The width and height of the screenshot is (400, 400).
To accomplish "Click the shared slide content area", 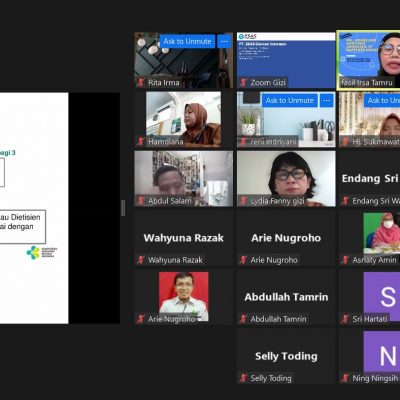I will pyautogui.click(x=34, y=208).
